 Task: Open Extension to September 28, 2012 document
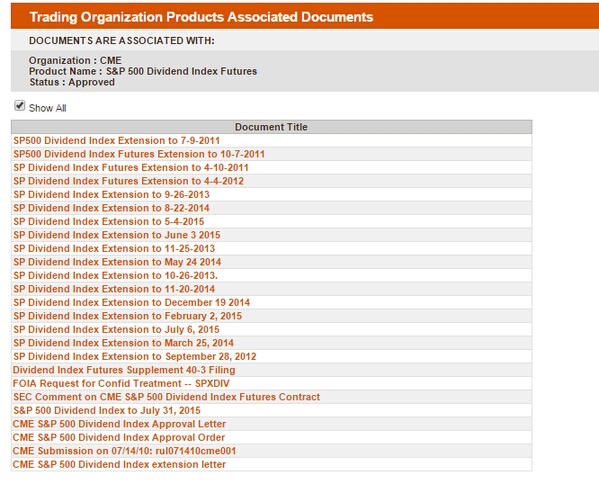135,356
